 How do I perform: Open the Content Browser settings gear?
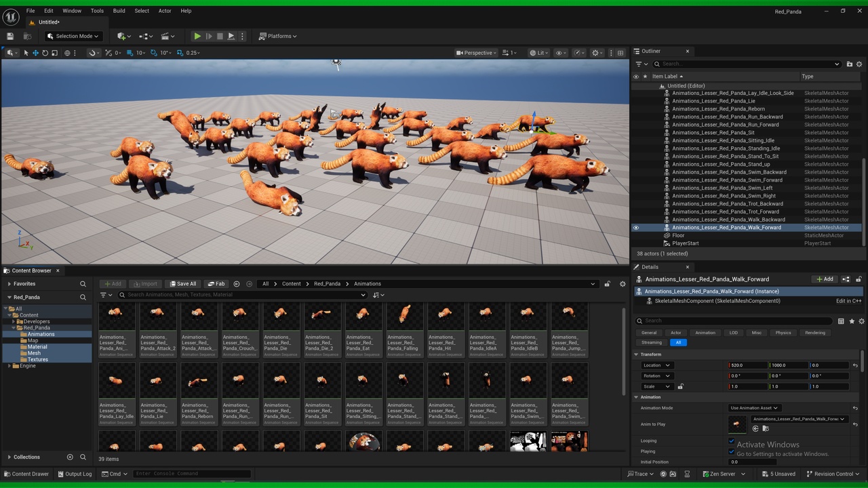coord(623,284)
